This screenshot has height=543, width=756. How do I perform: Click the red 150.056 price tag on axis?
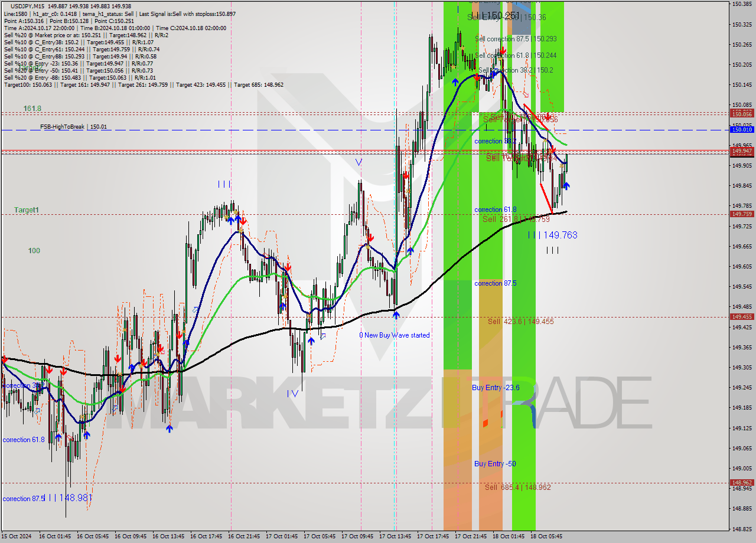(742, 113)
